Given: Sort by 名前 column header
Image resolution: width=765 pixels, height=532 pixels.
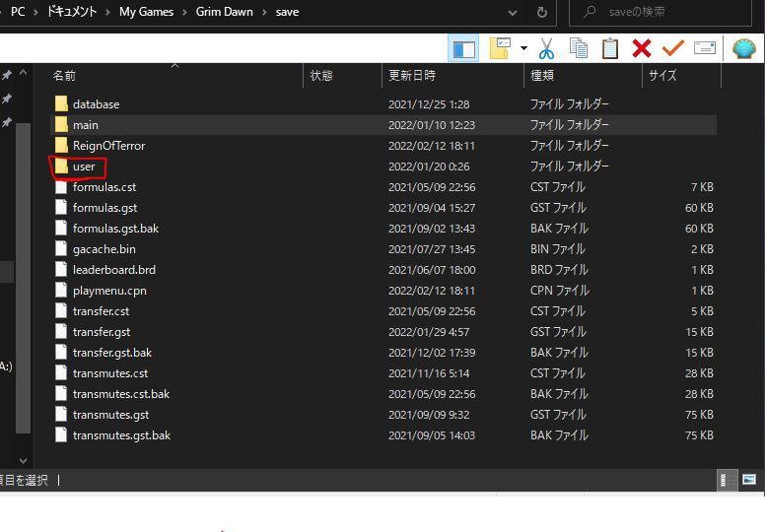Looking at the screenshot, I should (x=64, y=76).
